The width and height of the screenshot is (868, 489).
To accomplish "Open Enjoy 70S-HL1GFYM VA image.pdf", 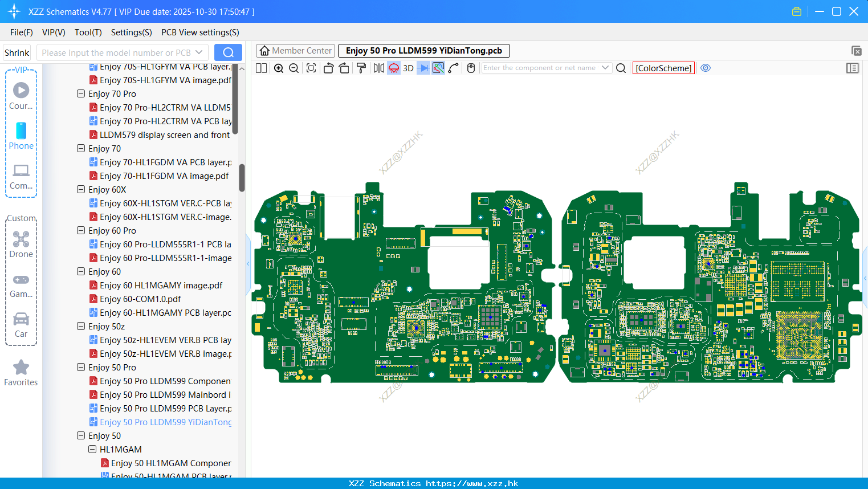I will pyautogui.click(x=160, y=80).
